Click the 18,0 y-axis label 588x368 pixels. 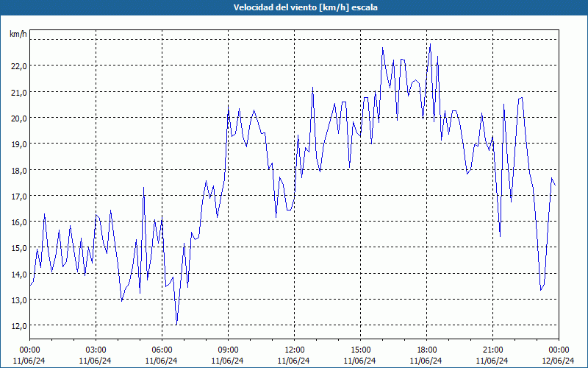19,170
